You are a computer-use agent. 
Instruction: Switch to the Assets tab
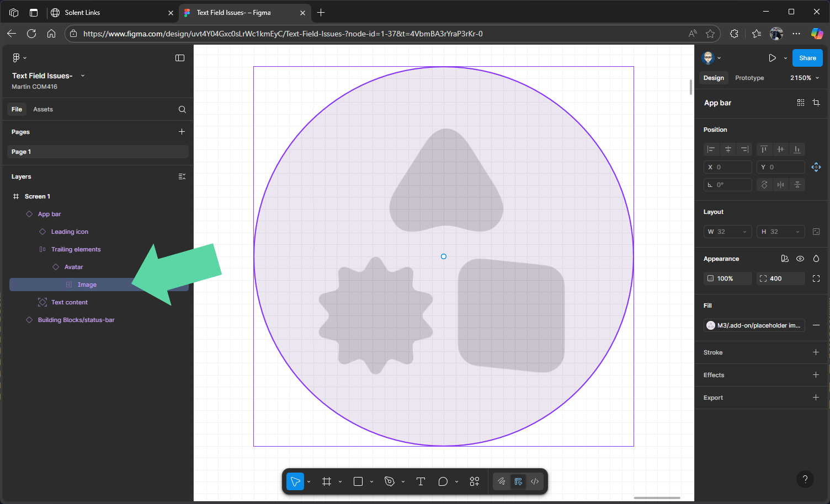43,109
